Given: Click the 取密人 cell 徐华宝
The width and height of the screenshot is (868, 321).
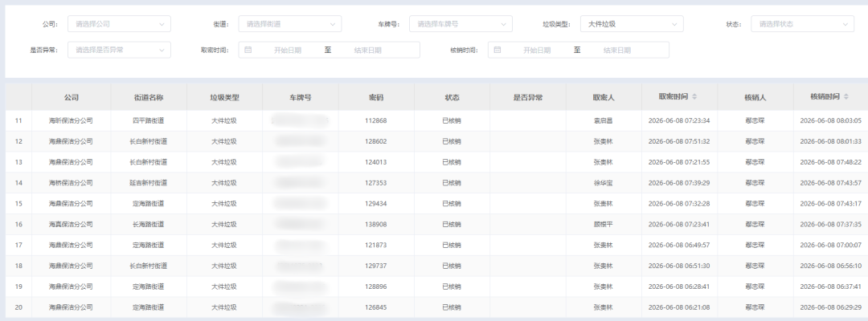Looking at the screenshot, I should pyautogui.click(x=604, y=183).
